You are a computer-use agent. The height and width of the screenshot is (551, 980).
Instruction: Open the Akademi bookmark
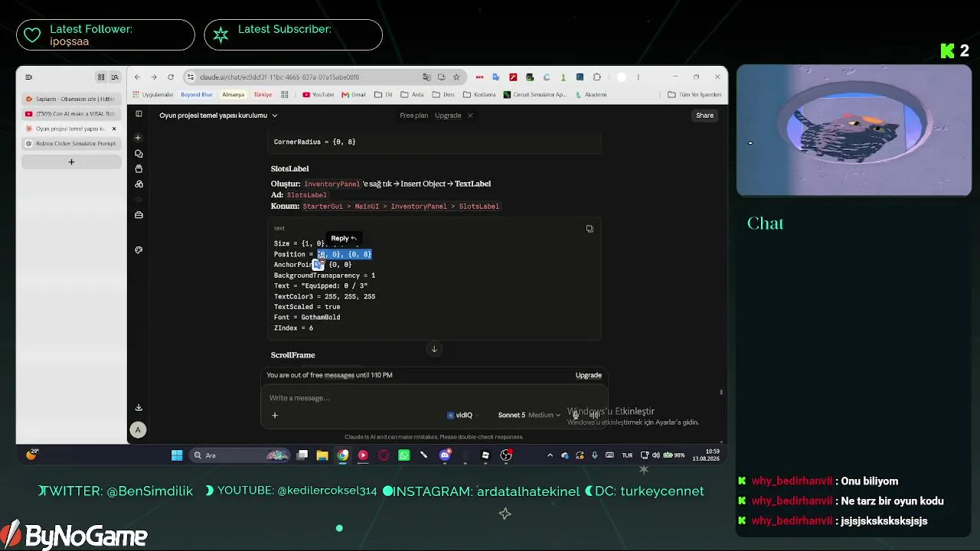pos(590,95)
